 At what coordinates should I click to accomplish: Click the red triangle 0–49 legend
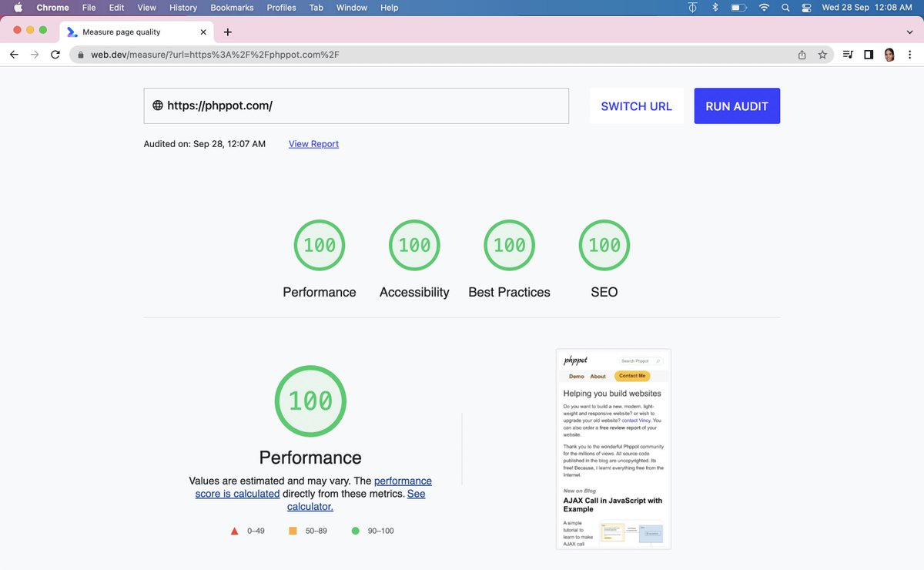(x=247, y=531)
